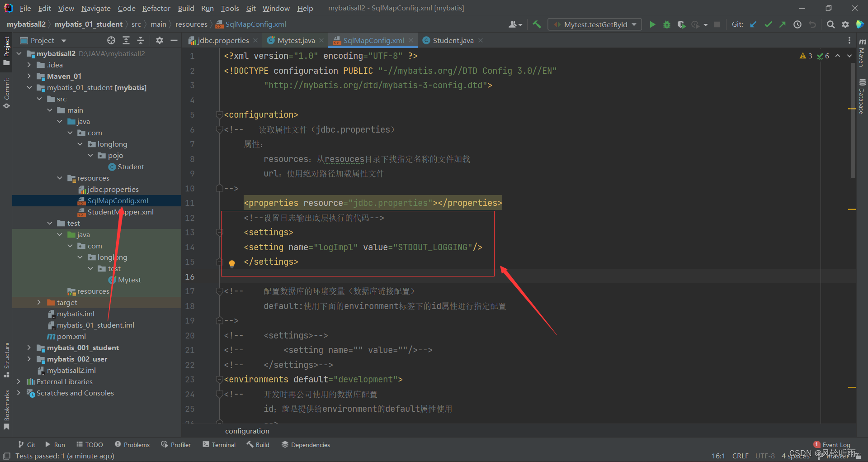This screenshot has width=868, height=462.
Task: Run with coverage icon
Action: [681, 24]
